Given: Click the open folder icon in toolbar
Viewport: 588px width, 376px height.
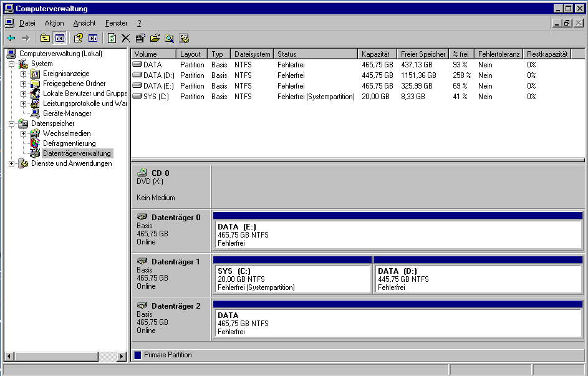Looking at the screenshot, I should 155,38.
